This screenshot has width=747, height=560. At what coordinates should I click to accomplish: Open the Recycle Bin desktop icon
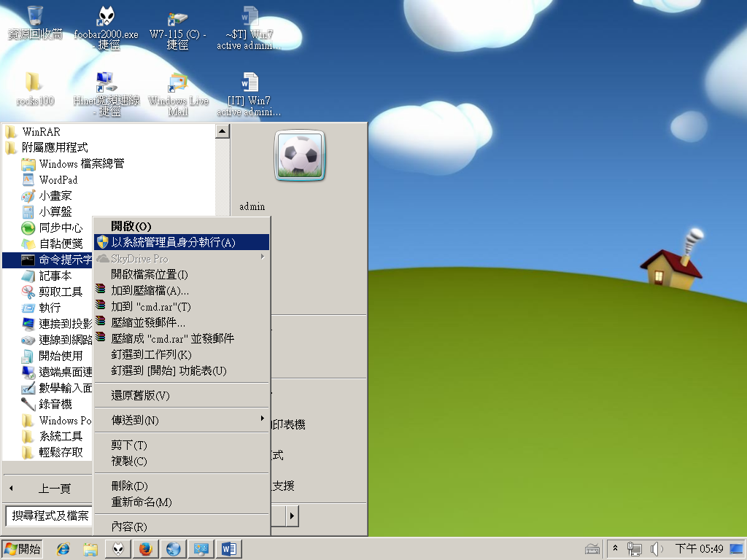coord(35,23)
